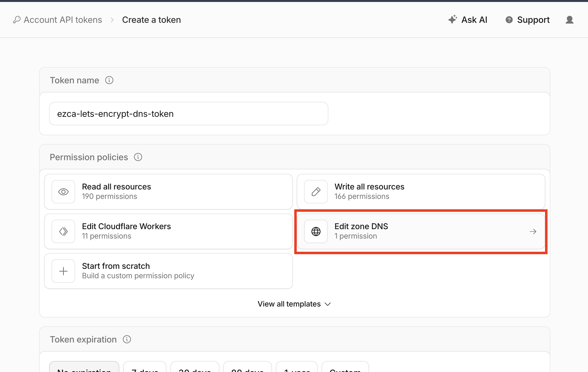Select the Read all resources policy card
The image size is (588, 372).
pos(168,192)
